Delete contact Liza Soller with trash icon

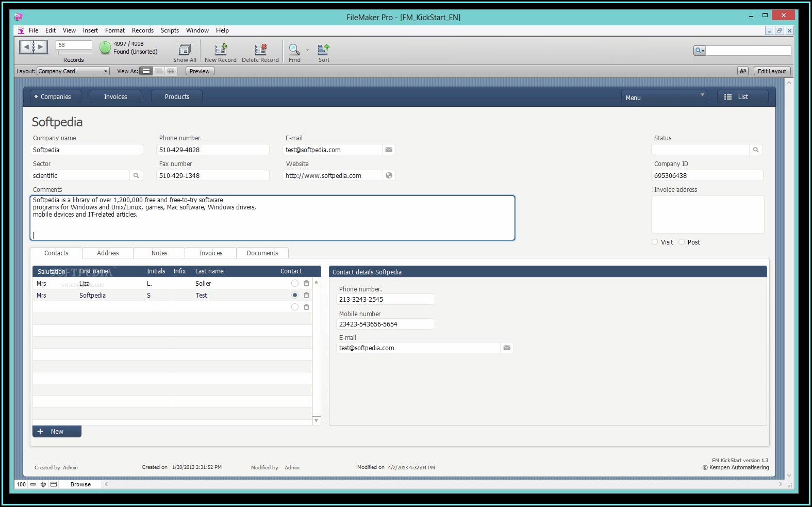(306, 283)
